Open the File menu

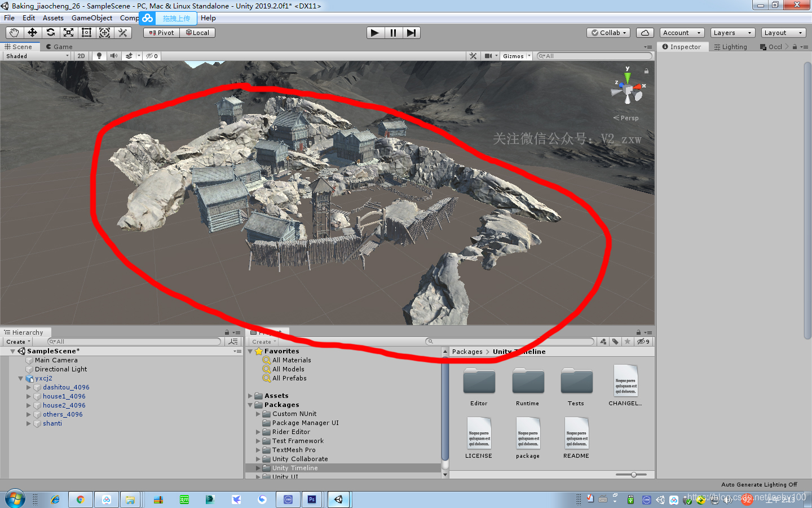tap(10, 18)
